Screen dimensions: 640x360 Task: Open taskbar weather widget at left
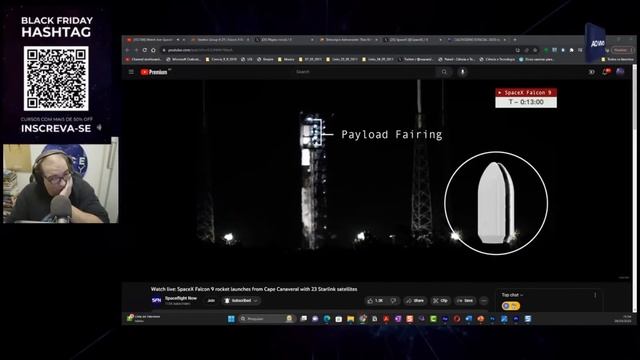coord(143,318)
